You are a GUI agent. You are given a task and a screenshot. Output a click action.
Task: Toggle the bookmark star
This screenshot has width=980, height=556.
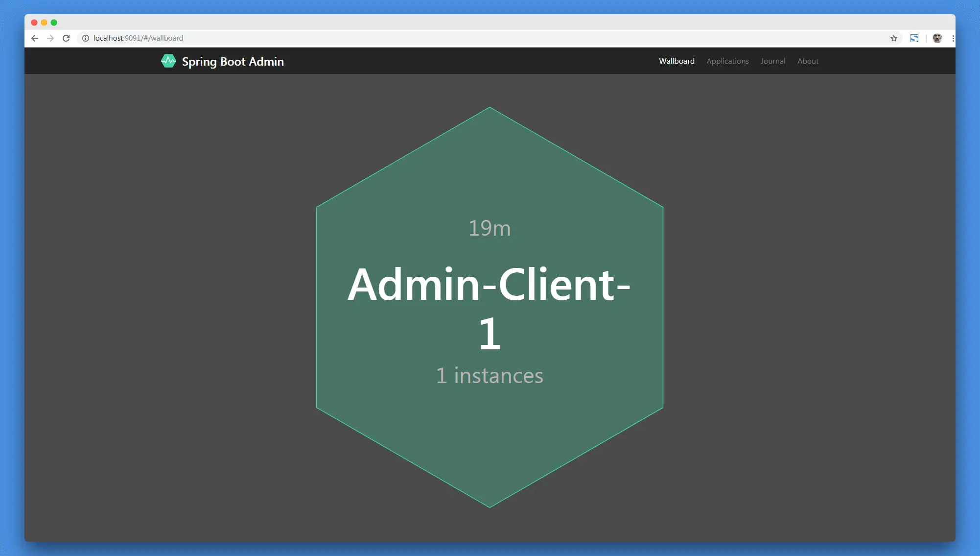click(893, 38)
